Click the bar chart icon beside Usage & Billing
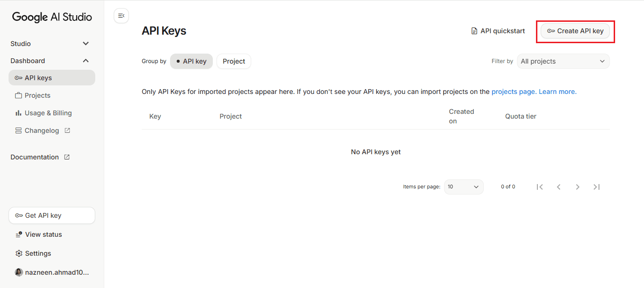The height and width of the screenshot is (288, 644). pyautogui.click(x=18, y=113)
